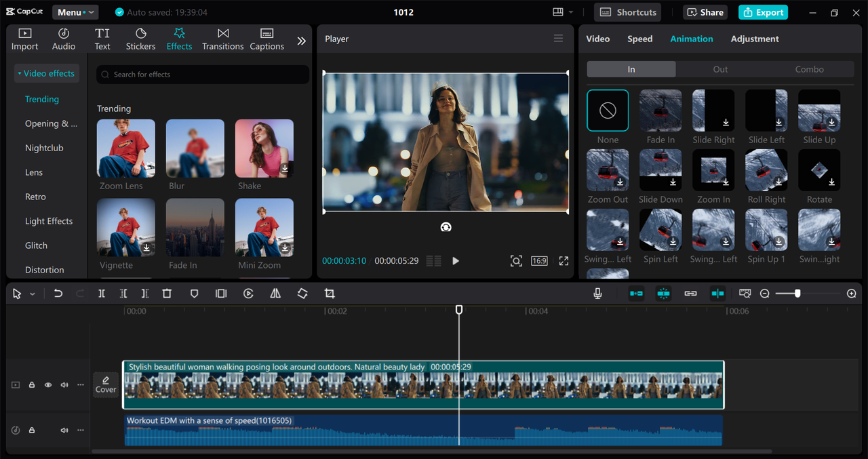Viewport: 868px width, 459px height.
Task: Open the Retro effects category
Action: [x=35, y=197]
